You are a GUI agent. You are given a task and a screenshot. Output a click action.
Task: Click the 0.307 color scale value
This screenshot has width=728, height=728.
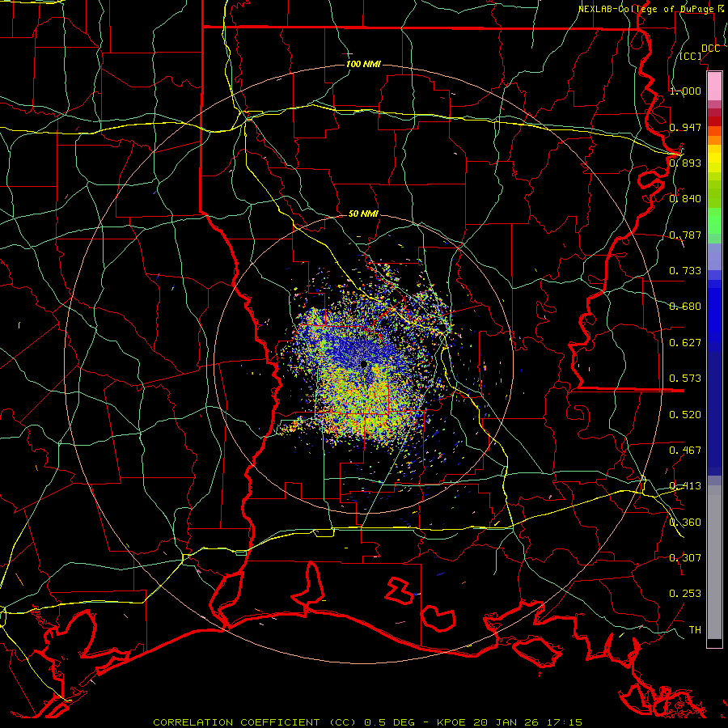tap(685, 558)
